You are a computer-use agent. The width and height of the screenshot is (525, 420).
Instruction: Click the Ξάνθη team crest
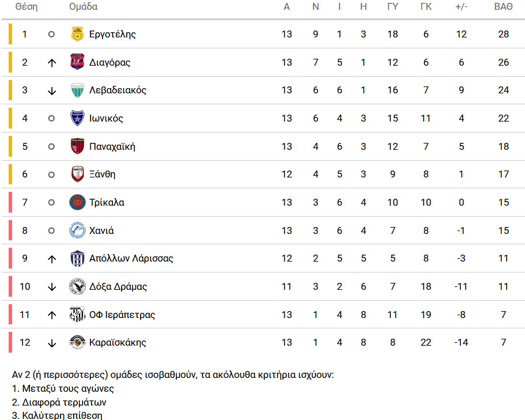pyautogui.click(x=78, y=175)
